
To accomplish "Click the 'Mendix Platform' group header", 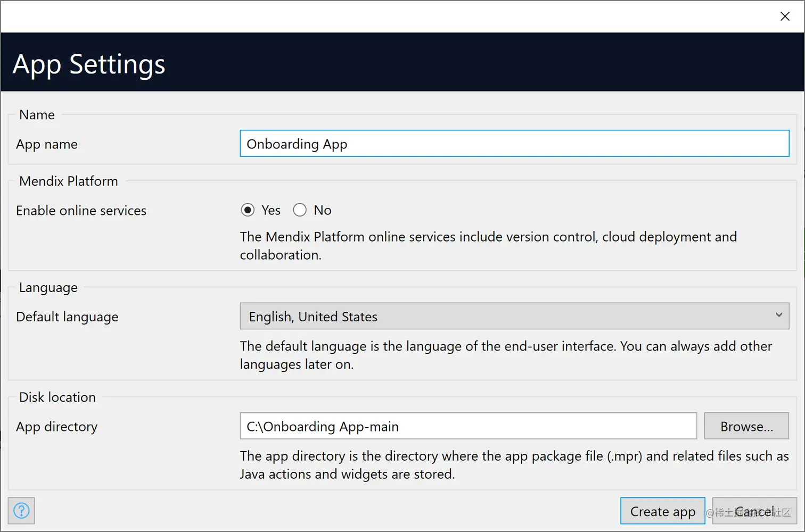I will [x=69, y=181].
